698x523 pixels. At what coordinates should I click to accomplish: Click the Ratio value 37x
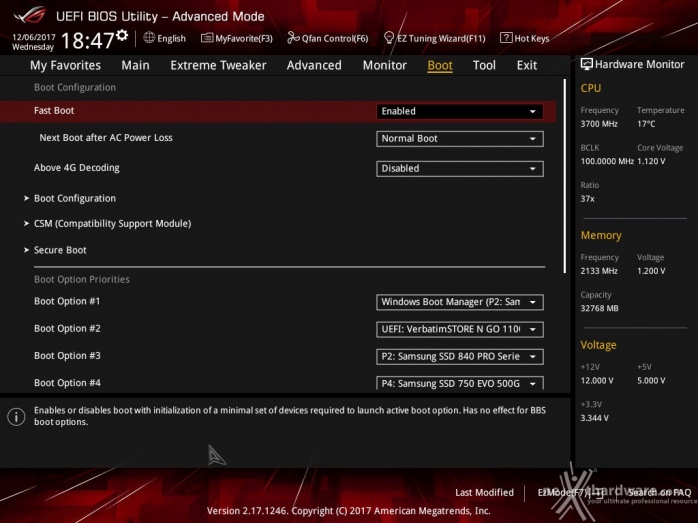(x=587, y=199)
